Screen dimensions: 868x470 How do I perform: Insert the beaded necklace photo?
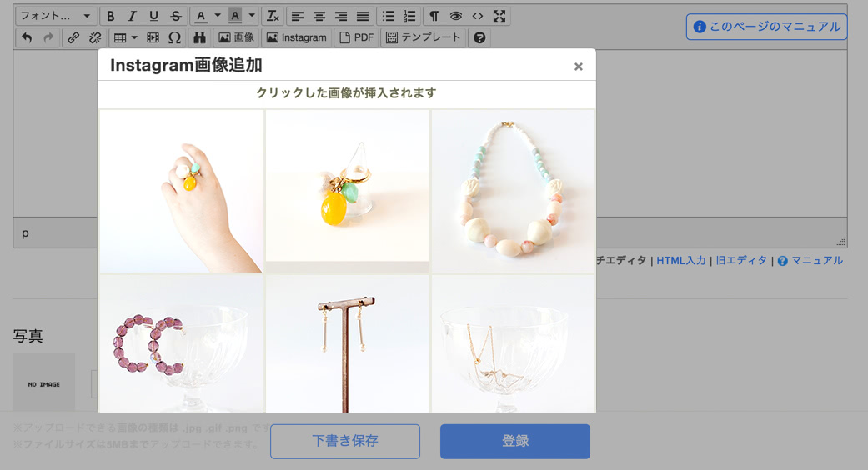click(x=513, y=191)
